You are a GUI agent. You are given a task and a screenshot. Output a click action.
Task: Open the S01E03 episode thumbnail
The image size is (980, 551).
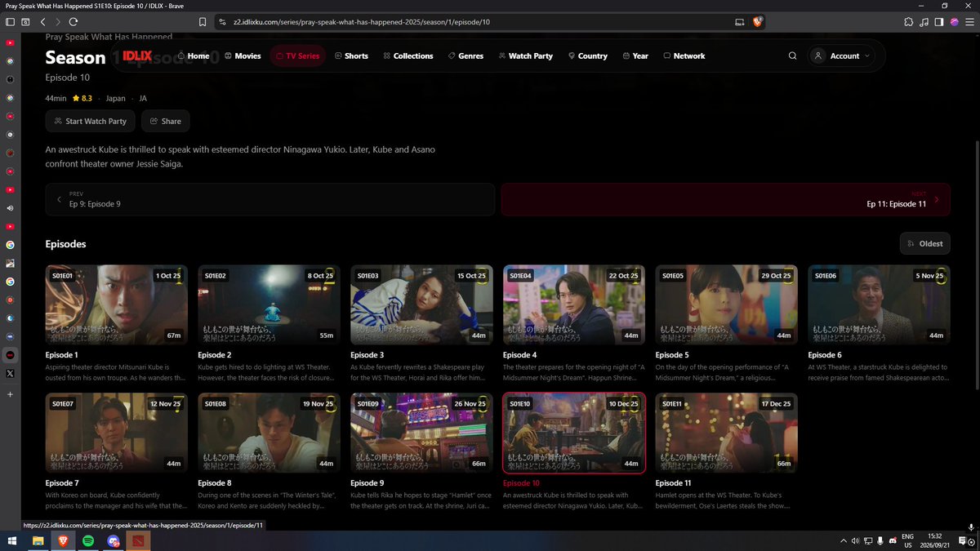[x=421, y=304]
